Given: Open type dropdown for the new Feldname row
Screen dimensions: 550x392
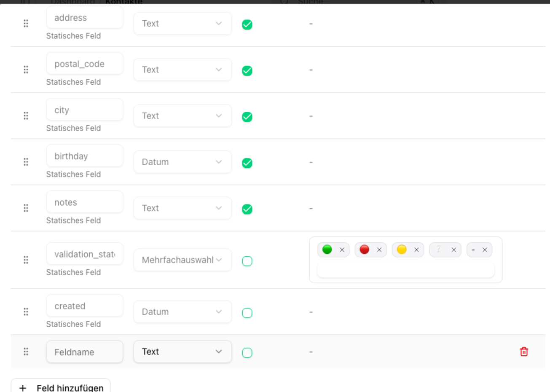Looking at the screenshot, I should pos(182,352).
